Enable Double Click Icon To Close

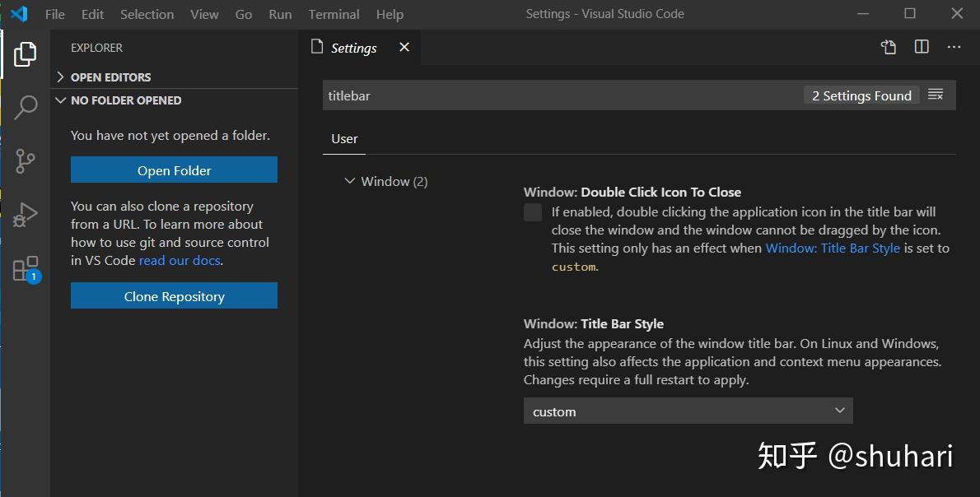[x=533, y=212]
